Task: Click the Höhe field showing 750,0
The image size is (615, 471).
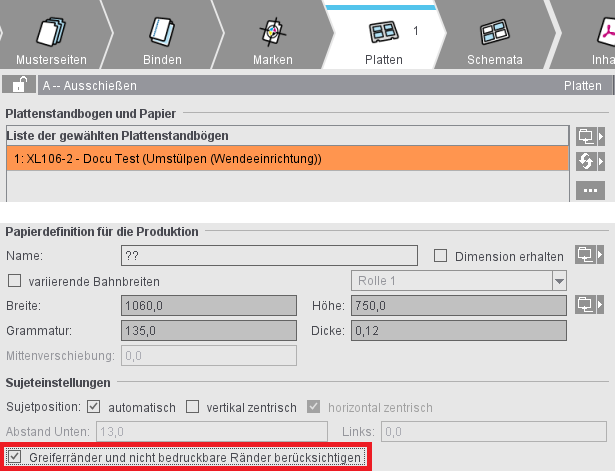Action: pos(459,306)
